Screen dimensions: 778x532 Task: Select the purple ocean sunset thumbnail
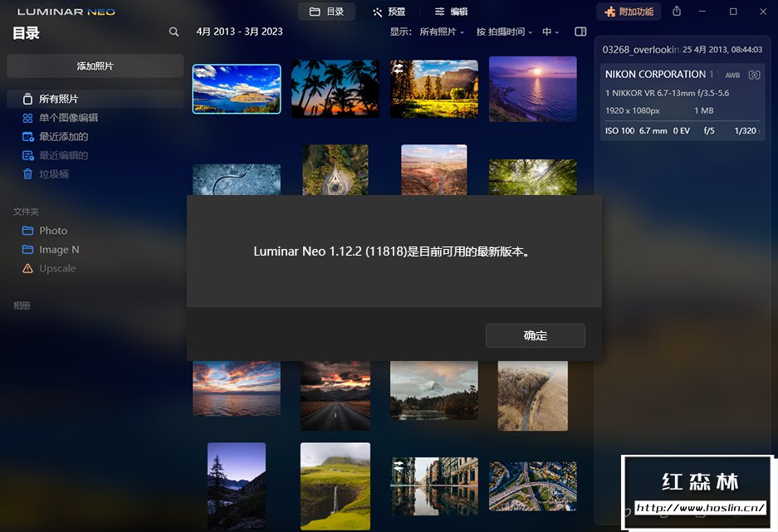(532, 89)
